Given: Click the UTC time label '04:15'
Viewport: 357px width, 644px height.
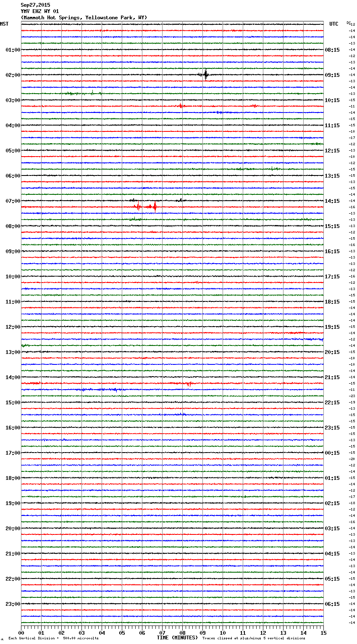Looking at the screenshot, I should tap(332, 554).
